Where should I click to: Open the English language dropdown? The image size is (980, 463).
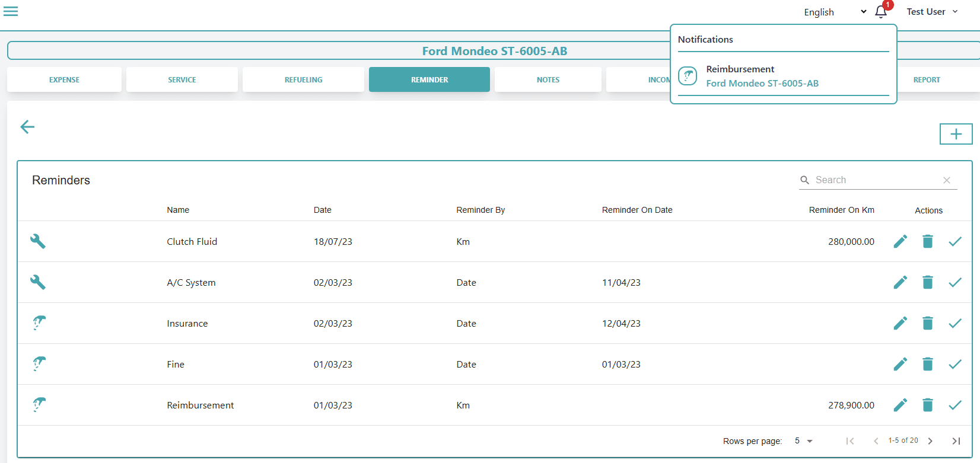(x=835, y=12)
